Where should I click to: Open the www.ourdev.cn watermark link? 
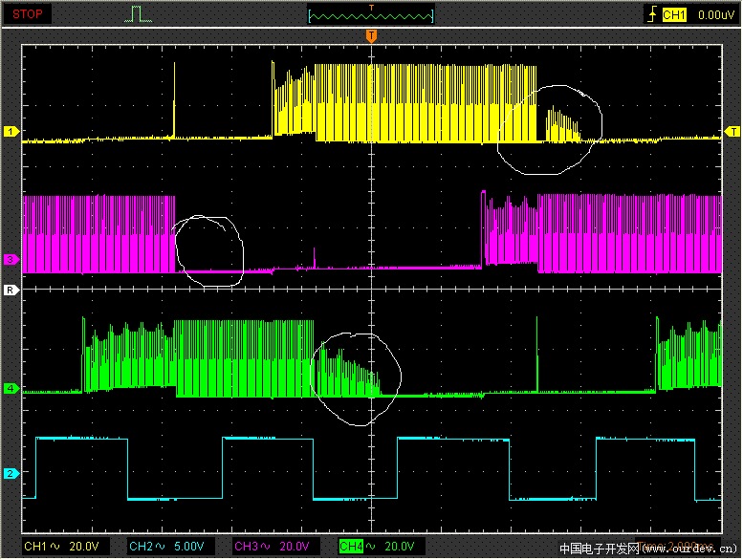pos(690,549)
